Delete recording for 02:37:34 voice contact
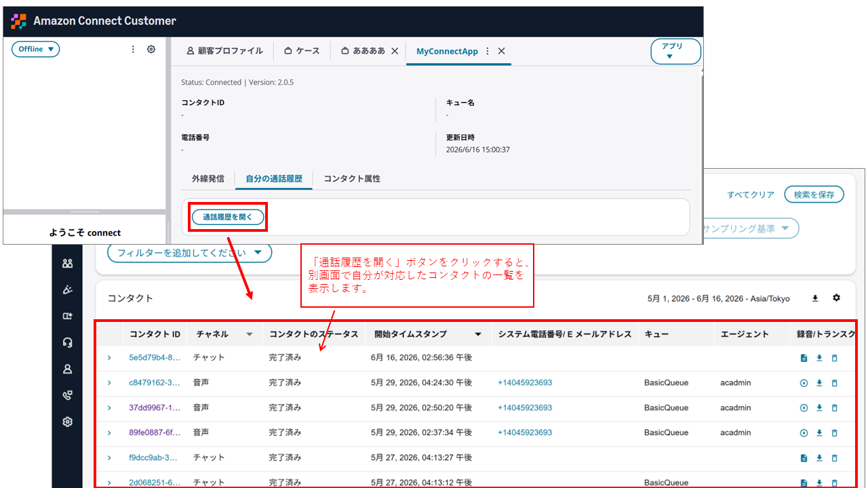 pyautogui.click(x=834, y=432)
